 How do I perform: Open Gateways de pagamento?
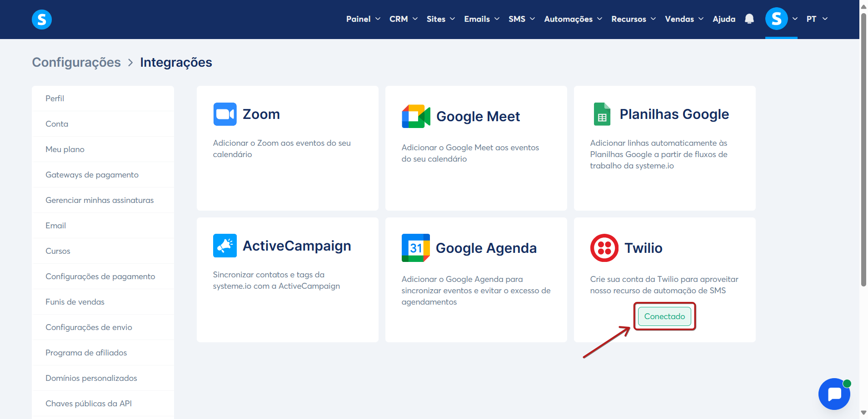[x=103, y=175]
